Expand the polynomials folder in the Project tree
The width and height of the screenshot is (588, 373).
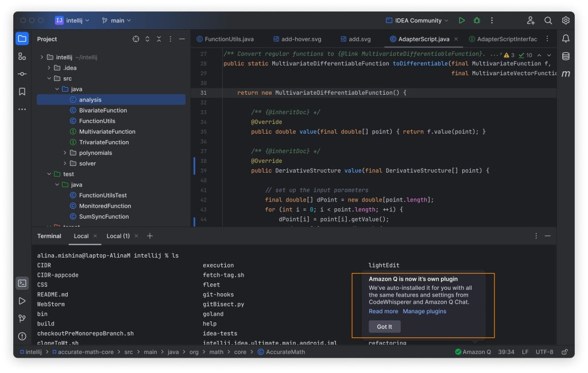(x=64, y=153)
